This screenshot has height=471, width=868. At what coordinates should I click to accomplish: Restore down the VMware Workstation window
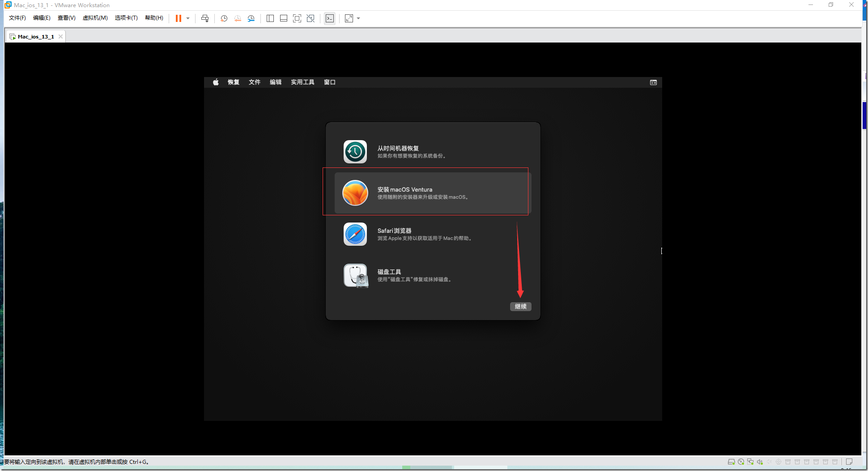click(x=831, y=5)
